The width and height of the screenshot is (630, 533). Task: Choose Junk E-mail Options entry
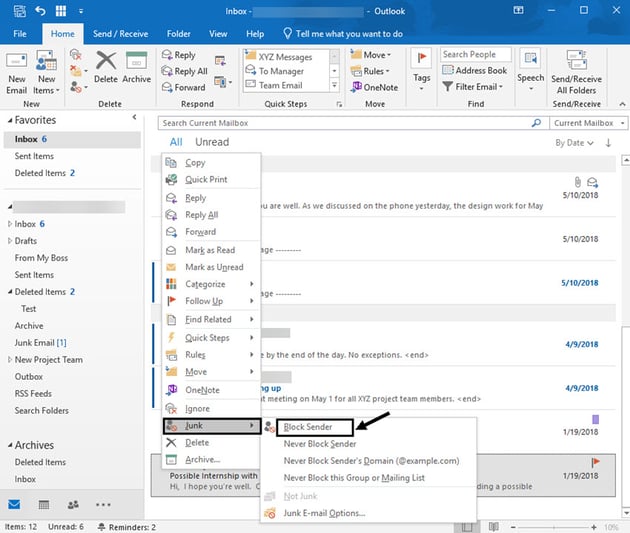point(323,513)
